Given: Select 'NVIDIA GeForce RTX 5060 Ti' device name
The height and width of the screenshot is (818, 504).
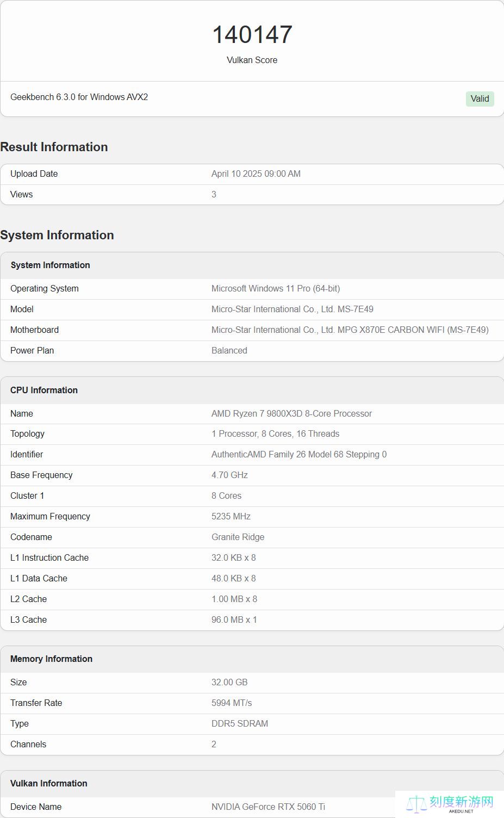Looking at the screenshot, I should [269, 807].
